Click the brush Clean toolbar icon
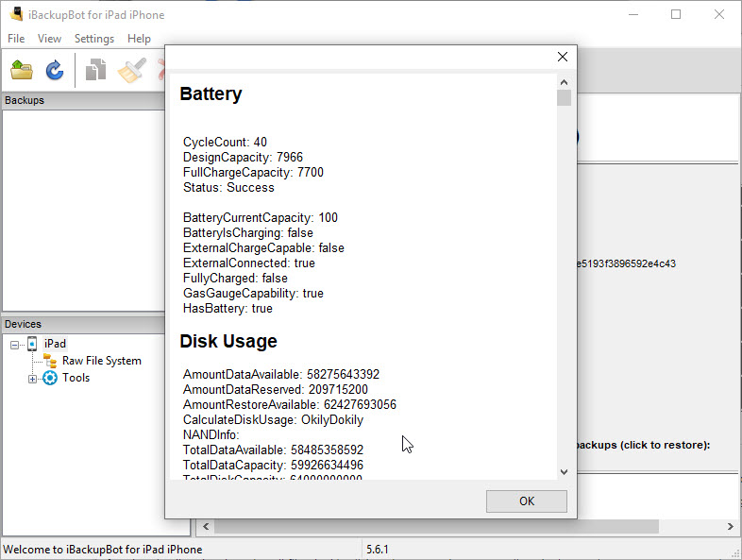This screenshot has height=560, width=742. [132, 70]
